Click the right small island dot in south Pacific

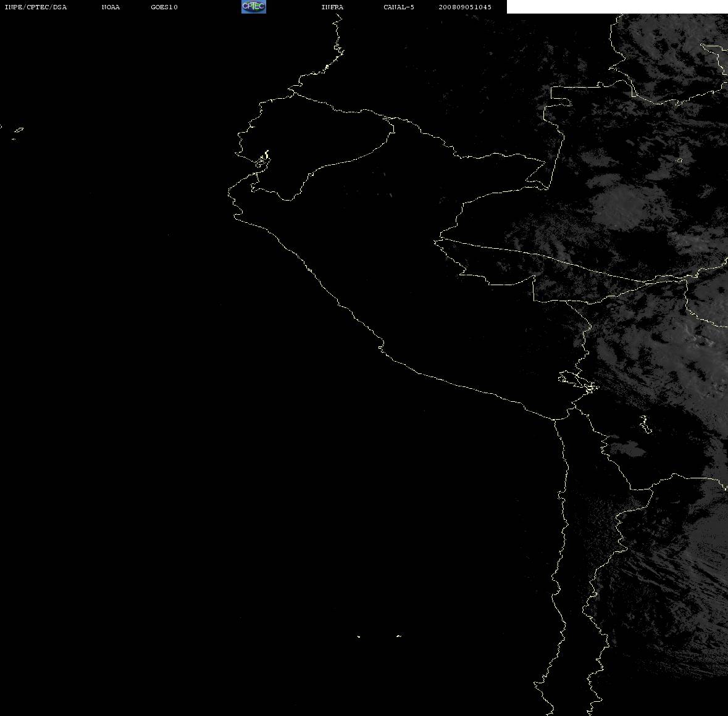[398, 636]
